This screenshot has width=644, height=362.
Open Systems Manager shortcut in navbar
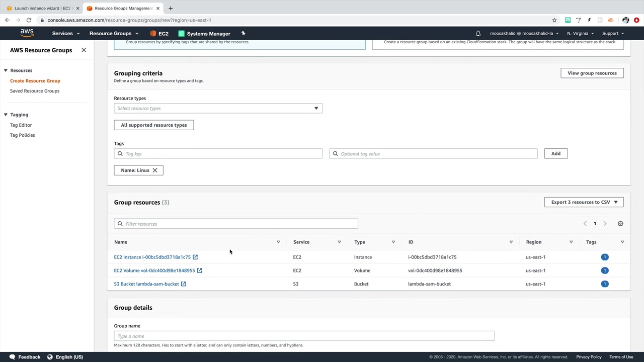click(204, 34)
